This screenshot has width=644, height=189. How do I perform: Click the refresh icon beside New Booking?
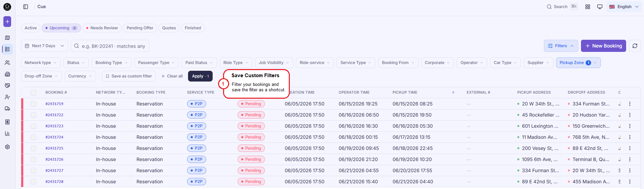(635, 46)
